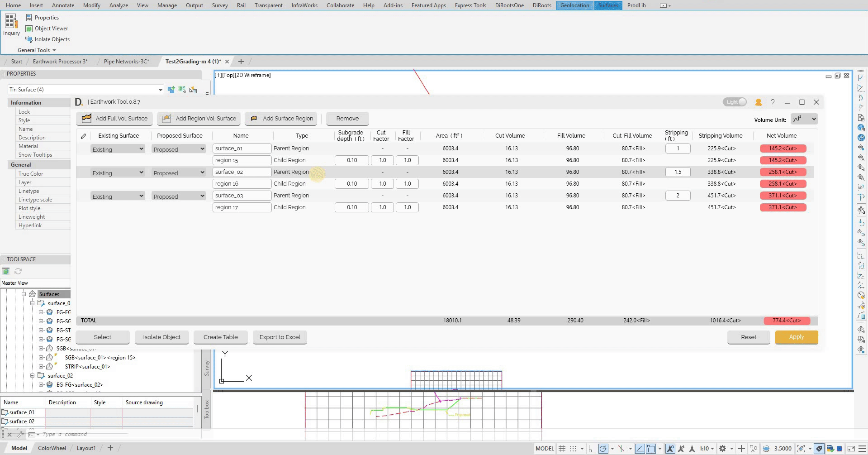Viewport: 868px width, 455px height.
Task: Click the pencil edit icon in table header
Action: tap(83, 136)
